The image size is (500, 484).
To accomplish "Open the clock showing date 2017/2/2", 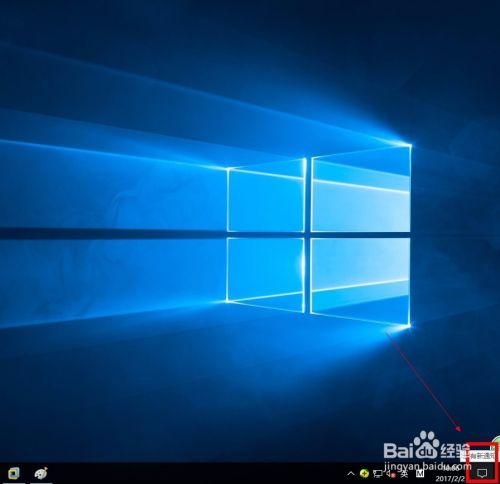I will pos(451,473).
